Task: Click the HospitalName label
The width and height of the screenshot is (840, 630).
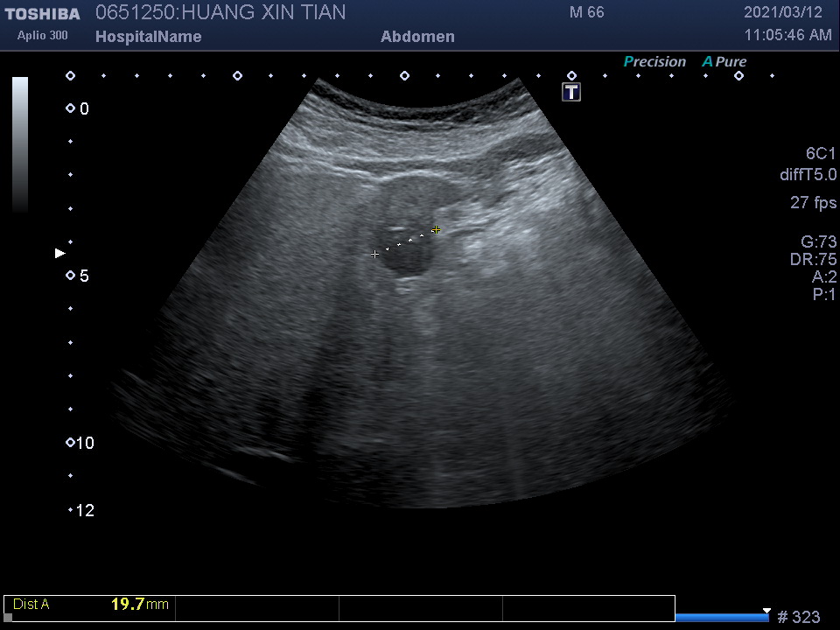Action: [148, 37]
